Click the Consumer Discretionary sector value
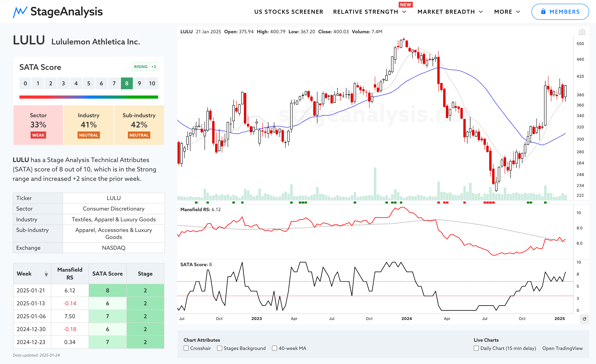Screen dimensions: 596x364 click(x=114, y=209)
